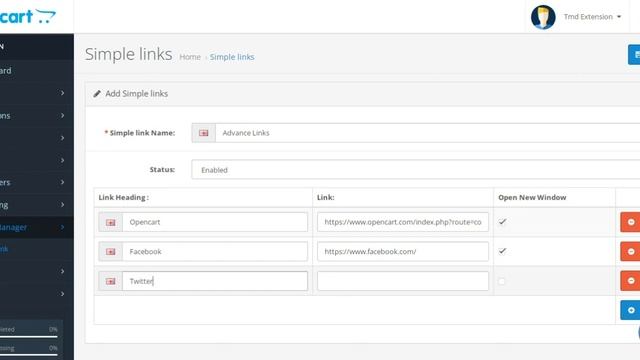
Task: Click the pencil icon beside Add Simple links
Action: (x=97, y=94)
